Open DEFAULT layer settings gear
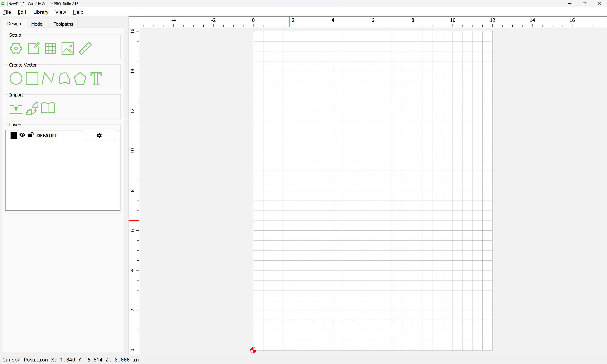This screenshot has width=607, height=364. pos(99,135)
